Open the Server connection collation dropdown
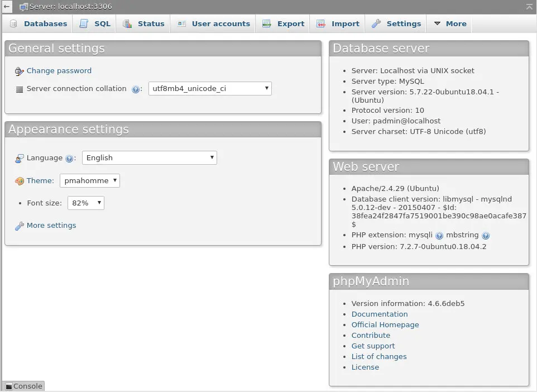This screenshot has width=537, height=392. (x=210, y=88)
